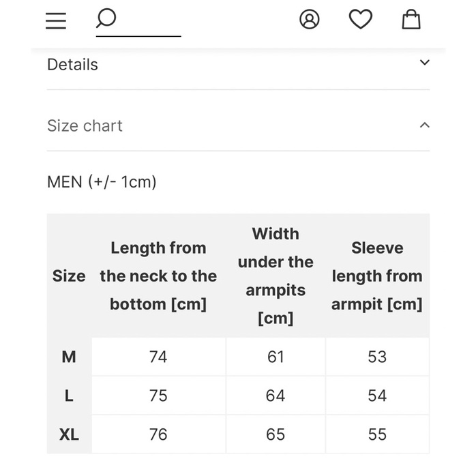Click the Width under the armpits header

coord(276,276)
